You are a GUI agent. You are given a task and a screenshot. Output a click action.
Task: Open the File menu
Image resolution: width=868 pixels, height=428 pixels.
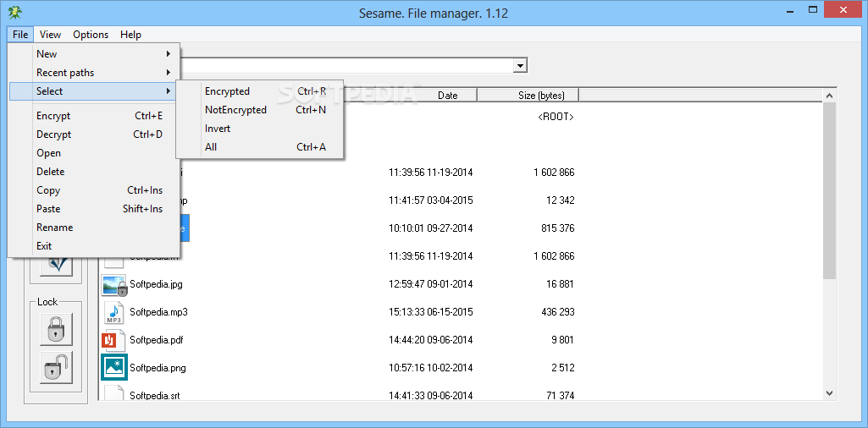(x=20, y=35)
